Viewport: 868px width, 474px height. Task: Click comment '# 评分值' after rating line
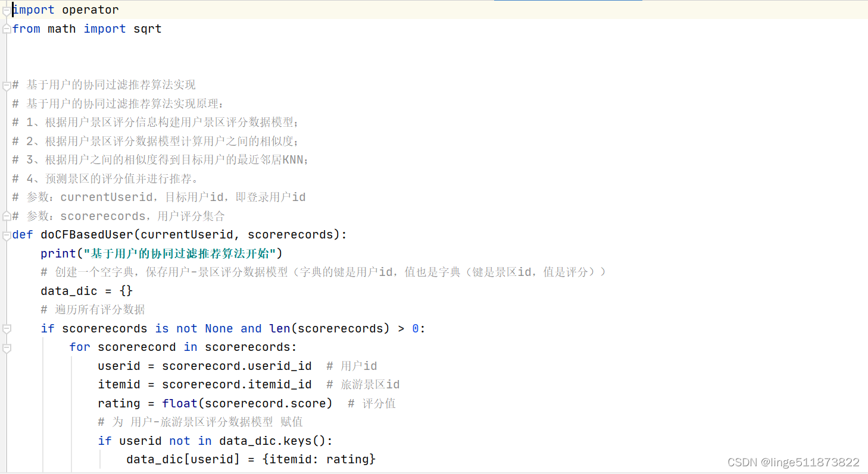(x=371, y=403)
